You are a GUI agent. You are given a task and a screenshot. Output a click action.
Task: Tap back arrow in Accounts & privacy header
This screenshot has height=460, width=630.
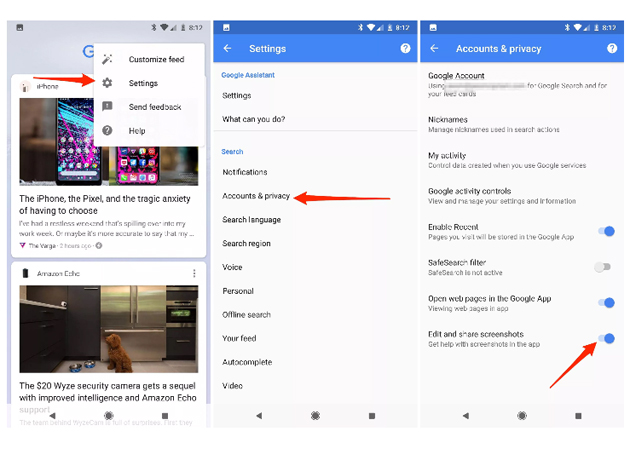[x=435, y=48]
